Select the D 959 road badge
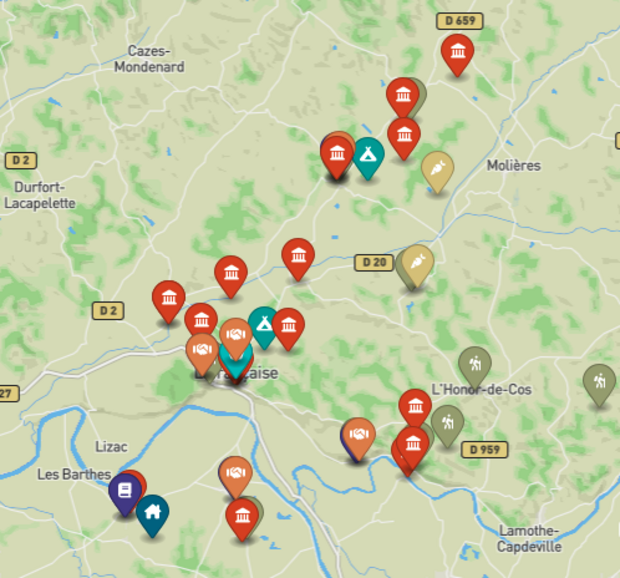 (484, 450)
